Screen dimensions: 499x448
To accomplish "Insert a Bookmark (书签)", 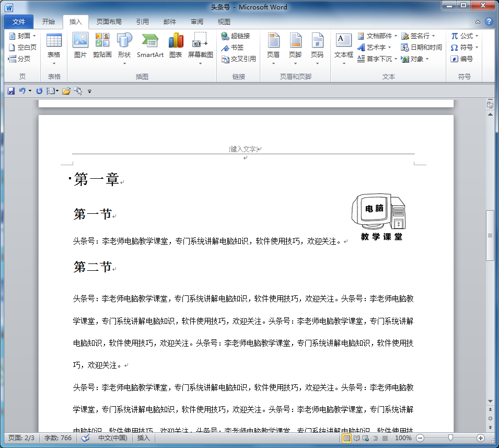I will click(233, 47).
